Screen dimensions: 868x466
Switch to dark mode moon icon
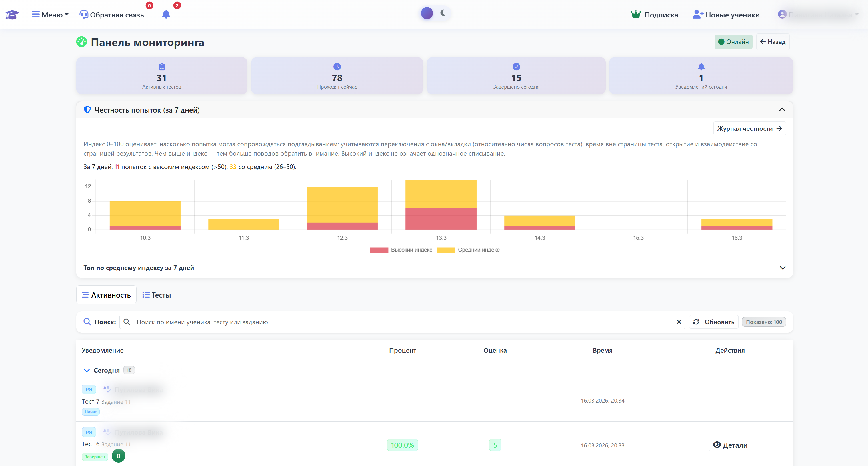tap(443, 13)
